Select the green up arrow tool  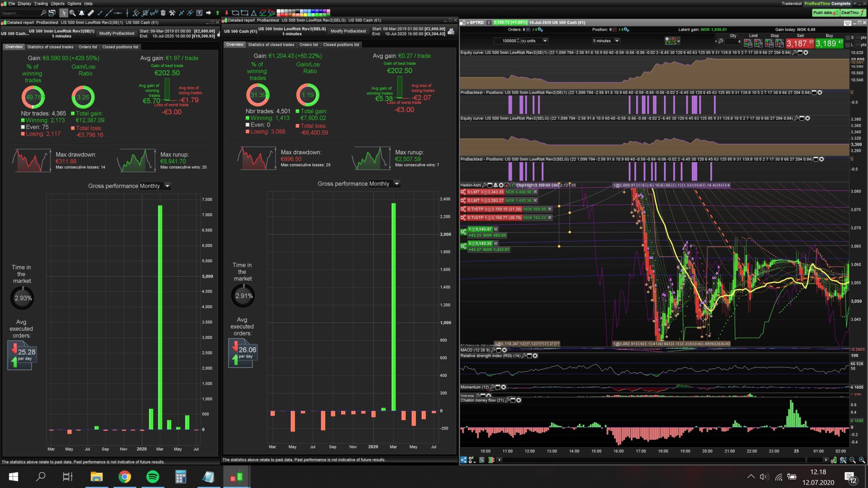point(217,13)
